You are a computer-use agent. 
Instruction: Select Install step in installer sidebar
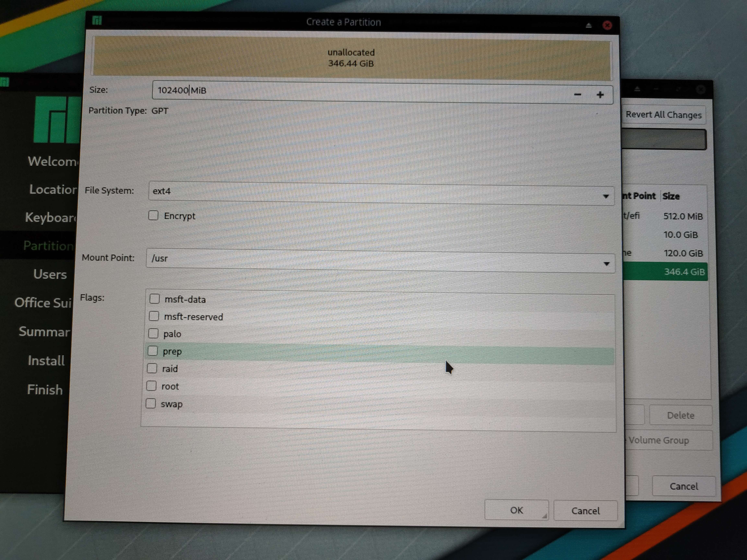pyautogui.click(x=46, y=361)
